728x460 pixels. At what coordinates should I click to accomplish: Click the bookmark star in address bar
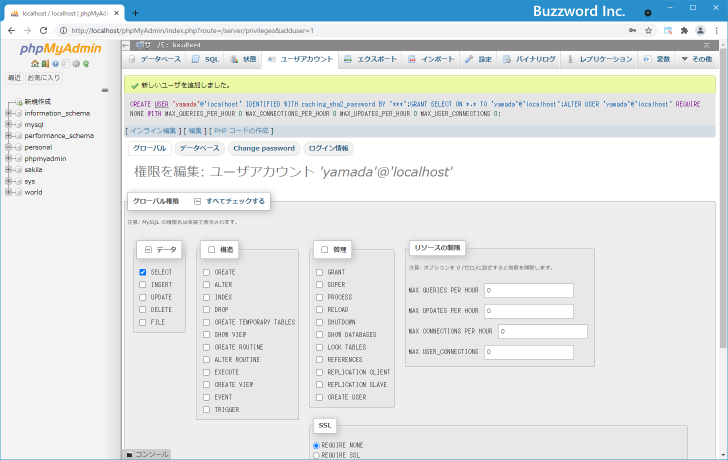click(649, 31)
